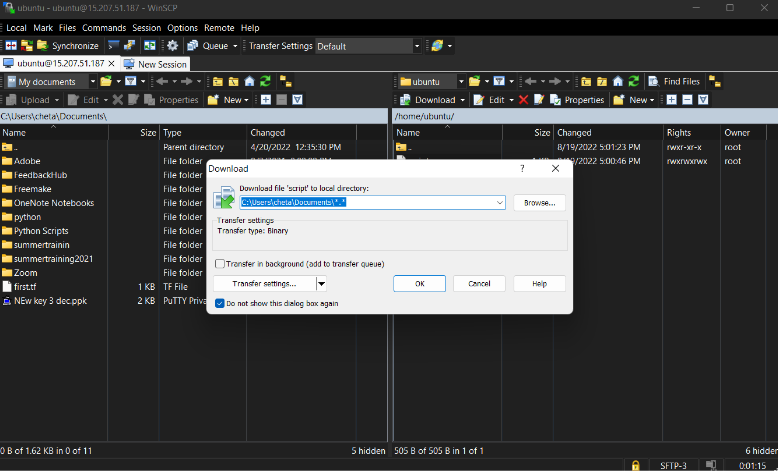Go to local root directory icon
The image size is (778, 472).
click(234, 81)
